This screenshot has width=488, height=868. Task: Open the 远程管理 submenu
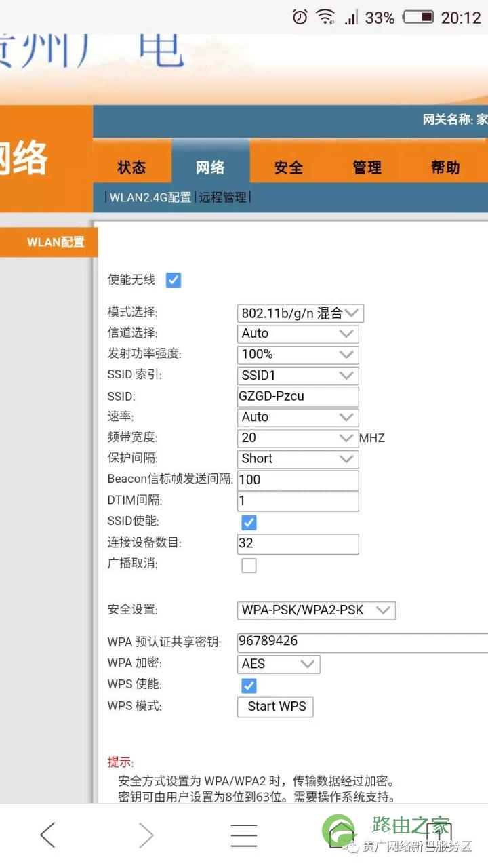223,197
